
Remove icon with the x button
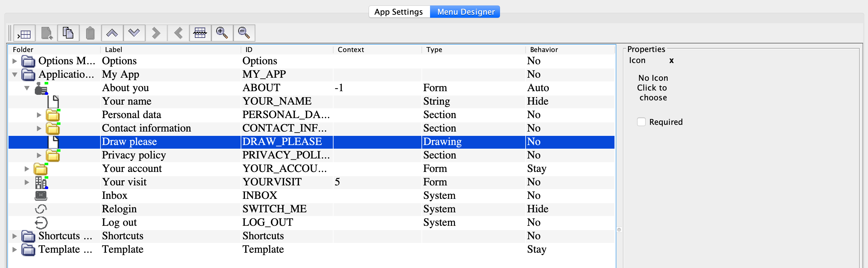pyautogui.click(x=671, y=61)
